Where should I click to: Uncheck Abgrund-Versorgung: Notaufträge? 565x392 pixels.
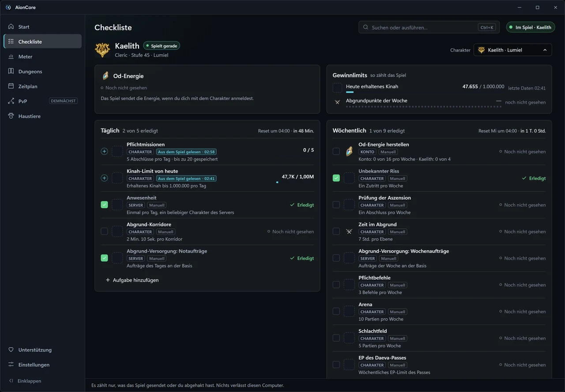[104, 258]
